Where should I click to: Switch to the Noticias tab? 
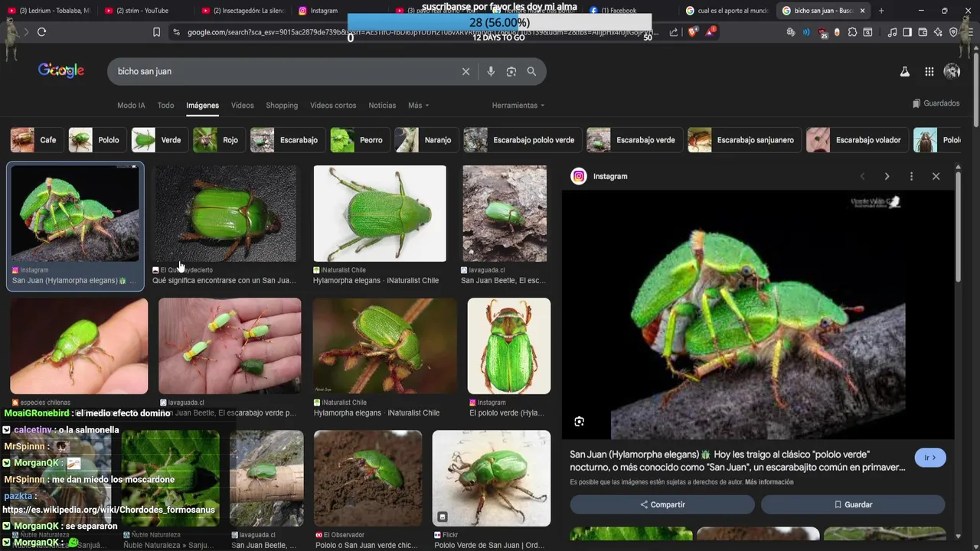click(x=382, y=106)
